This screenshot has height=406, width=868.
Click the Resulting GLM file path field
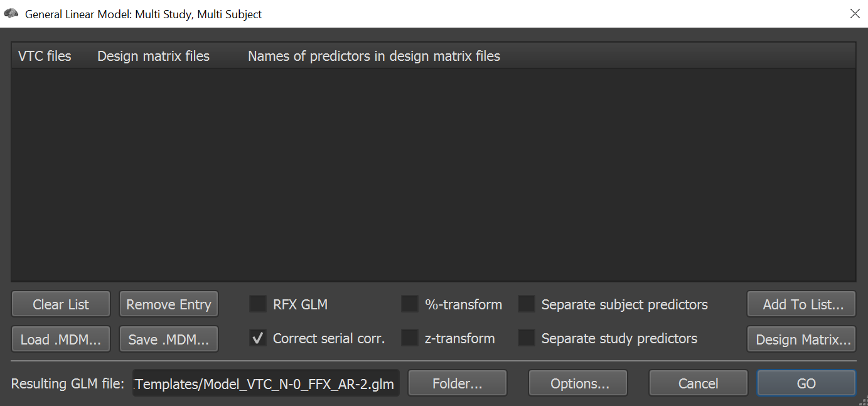(266, 384)
